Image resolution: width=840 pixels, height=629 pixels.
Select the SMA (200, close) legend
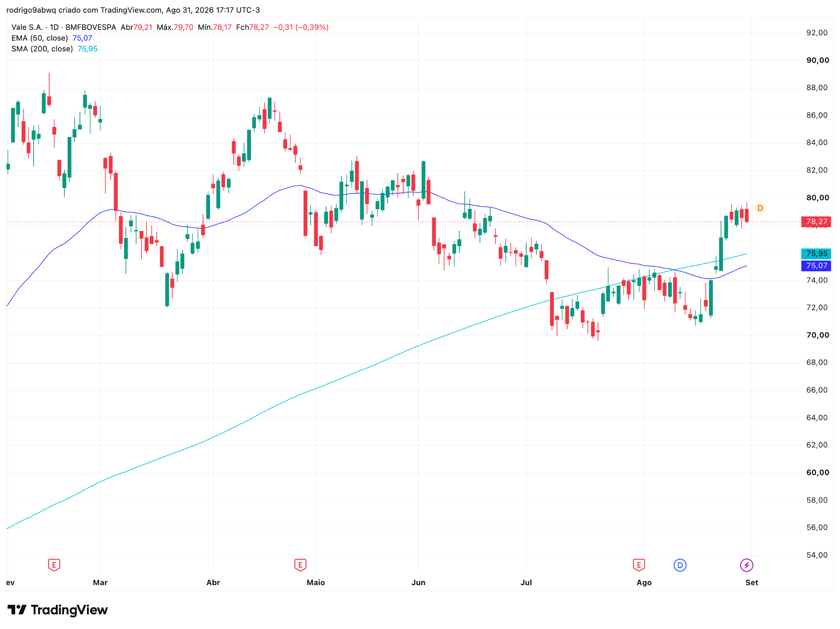tap(42, 49)
